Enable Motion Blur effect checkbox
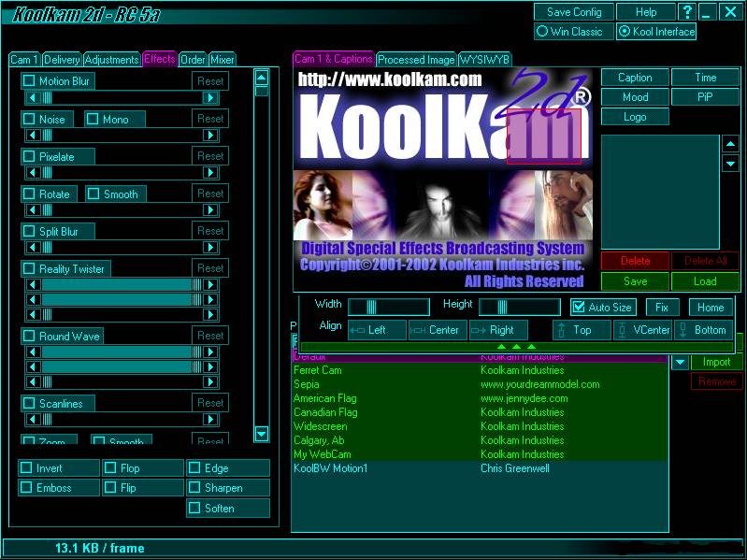Viewport: 747px width, 560px height. (29, 80)
